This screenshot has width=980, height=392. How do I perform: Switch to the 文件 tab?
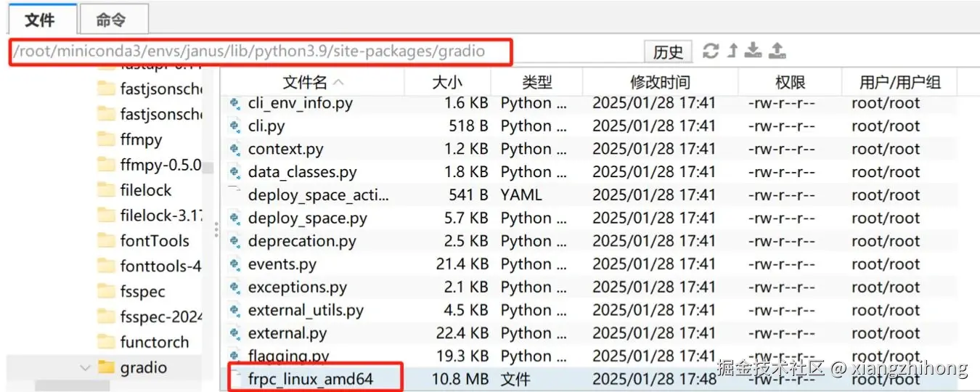pos(40,20)
